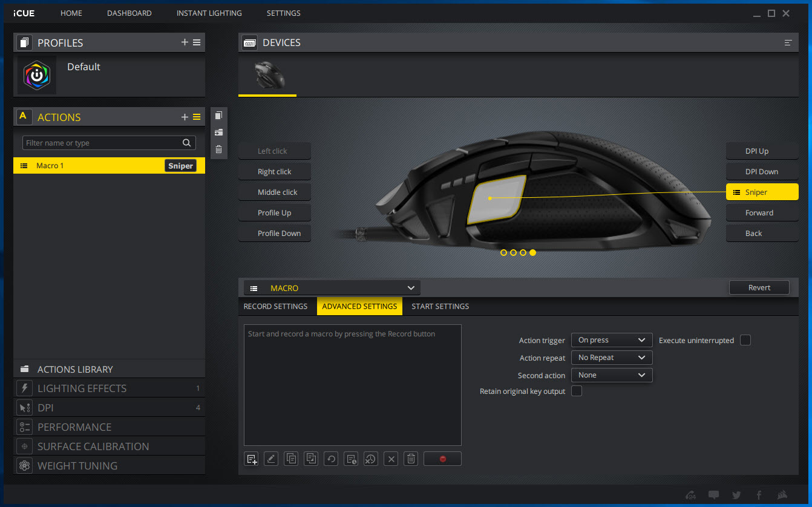Select the fourth filled mouse view dot
This screenshot has width=812, height=507.
533,252
